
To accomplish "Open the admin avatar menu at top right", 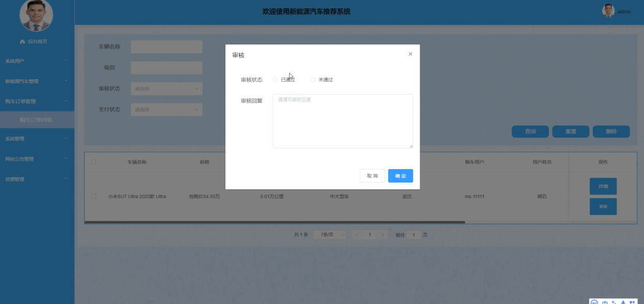I will coord(616,11).
